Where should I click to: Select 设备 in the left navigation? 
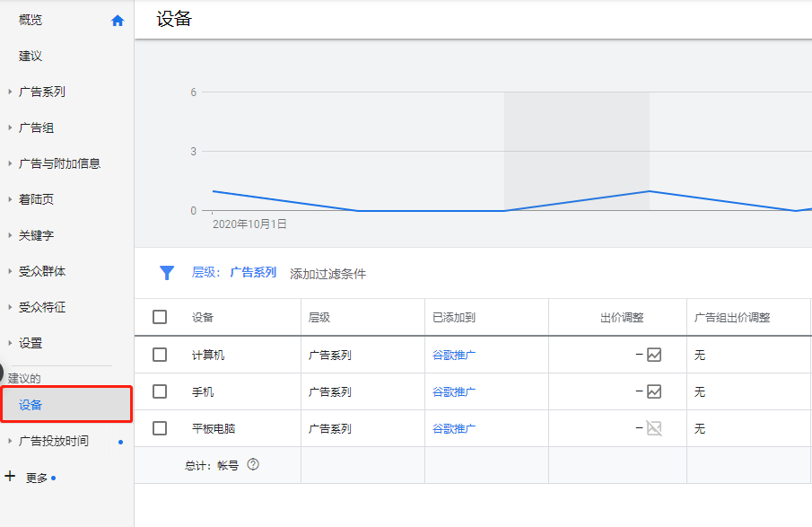[x=31, y=405]
